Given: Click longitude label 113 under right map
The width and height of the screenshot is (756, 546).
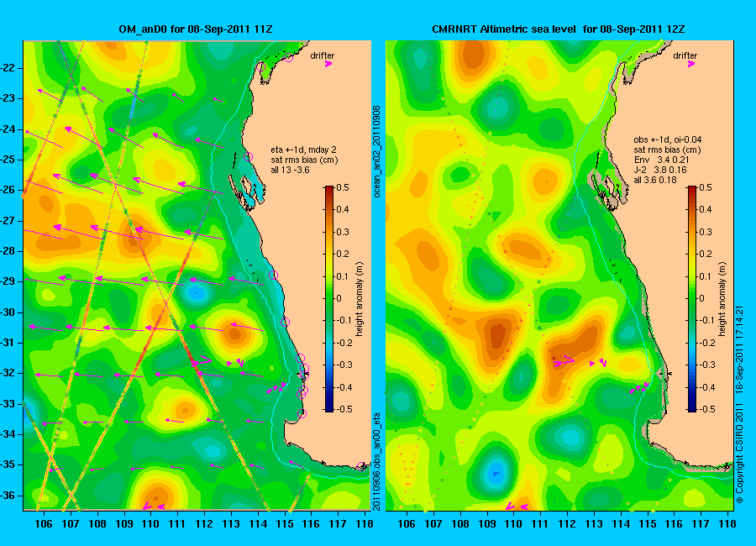Looking at the screenshot, I should coord(594,524).
